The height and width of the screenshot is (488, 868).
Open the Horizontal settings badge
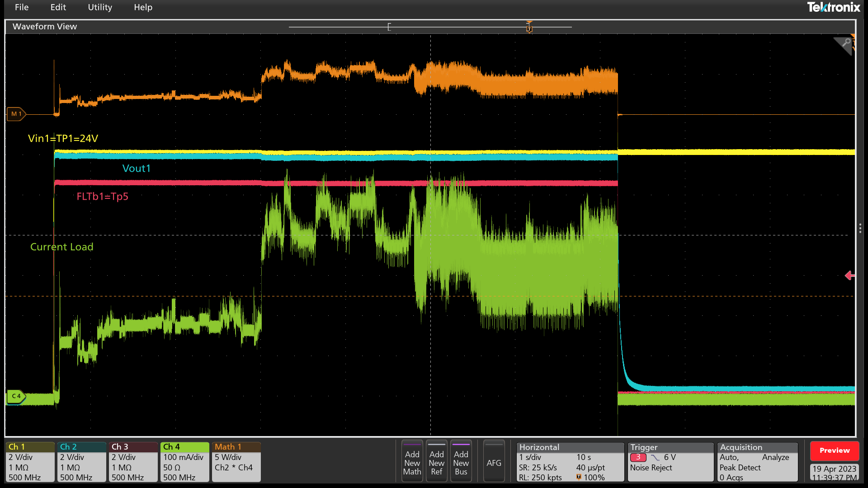click(570, 462)
